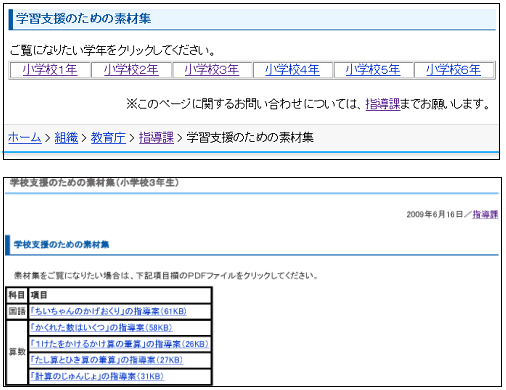
Task: Click the blue 学校支援のための素材集 section heading
Action: (x=61, y=244)
